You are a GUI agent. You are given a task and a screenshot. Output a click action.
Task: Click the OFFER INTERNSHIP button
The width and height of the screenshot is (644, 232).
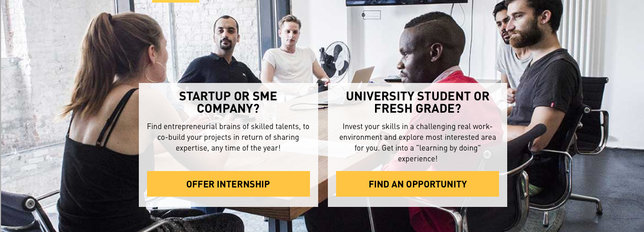(x=228, y=184)
